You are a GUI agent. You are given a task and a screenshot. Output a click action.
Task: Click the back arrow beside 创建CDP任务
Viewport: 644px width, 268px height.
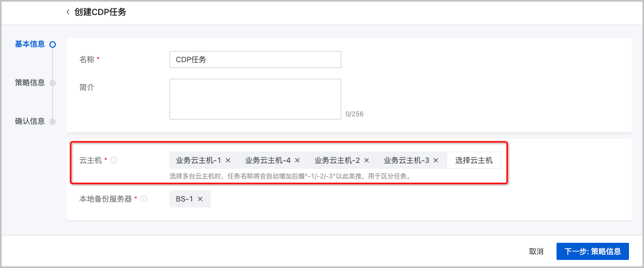pos(68,12)
